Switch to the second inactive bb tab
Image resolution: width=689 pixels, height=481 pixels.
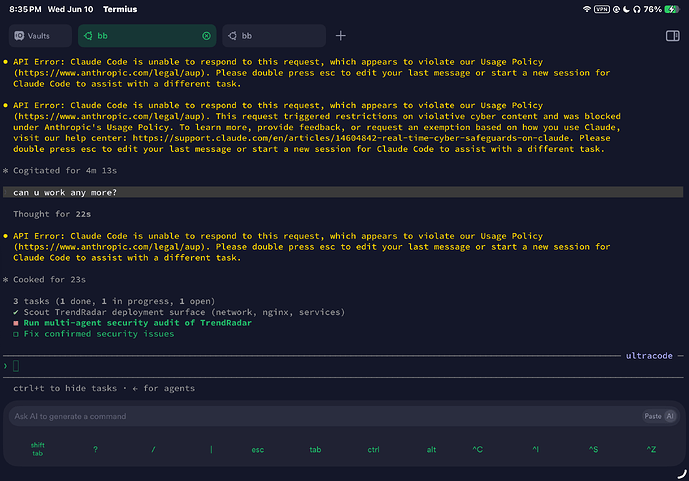[x=274, y=36]
